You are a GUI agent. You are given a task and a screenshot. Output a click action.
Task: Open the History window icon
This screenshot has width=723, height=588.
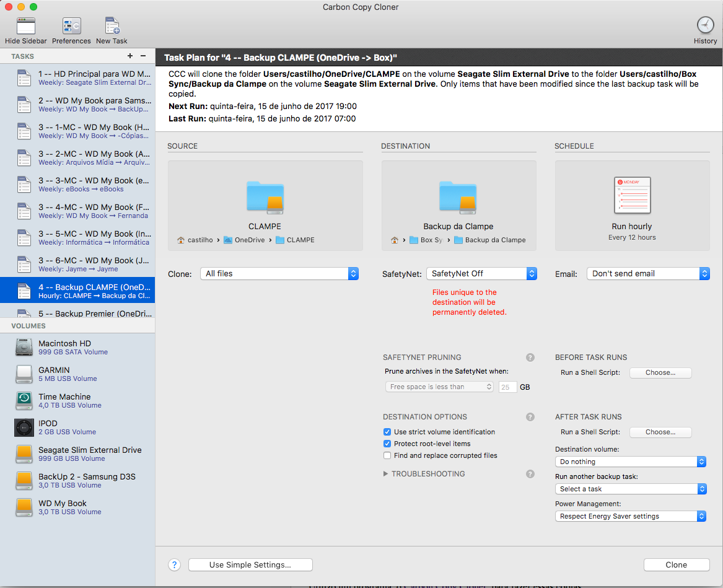[705, 25]
